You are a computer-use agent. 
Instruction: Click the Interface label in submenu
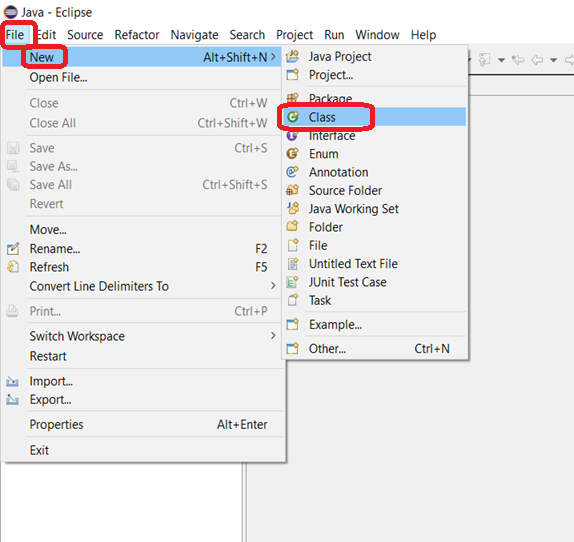coord(332,136)
